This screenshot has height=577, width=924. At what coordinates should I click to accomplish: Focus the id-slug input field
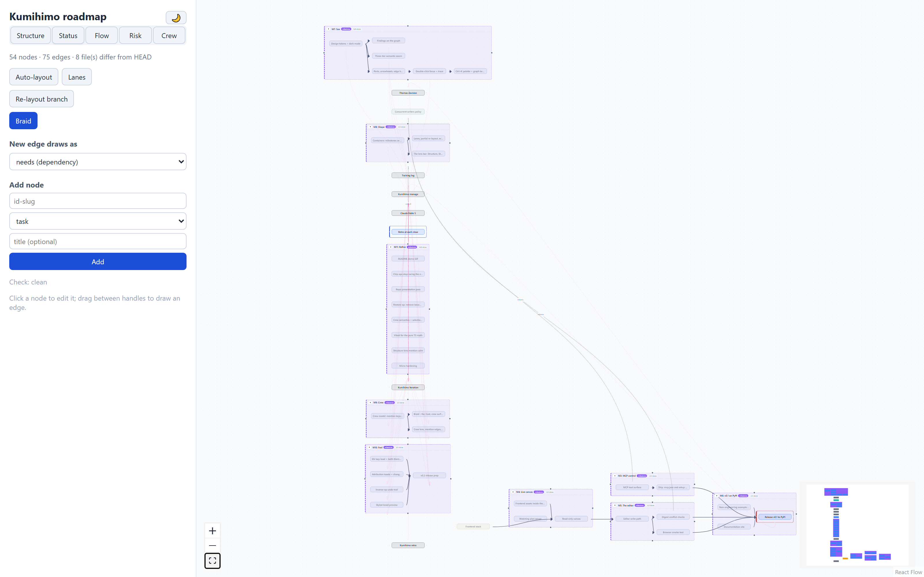[98, 201]
